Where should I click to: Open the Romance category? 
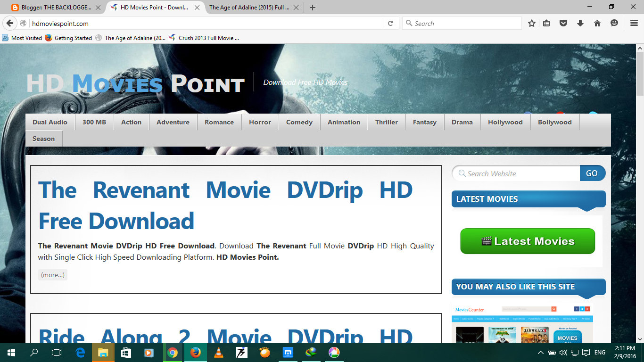[x=219, y=122]
